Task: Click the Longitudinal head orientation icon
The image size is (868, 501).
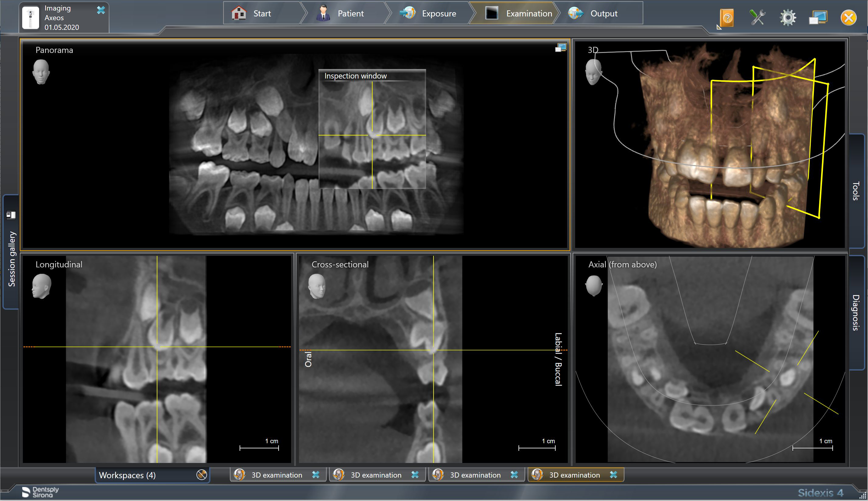Action: coord(42,286)
